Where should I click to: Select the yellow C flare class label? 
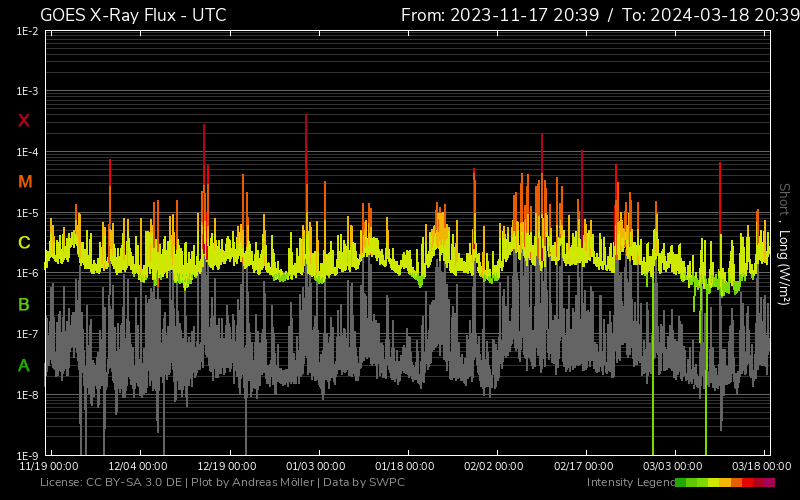pos(24,243)
